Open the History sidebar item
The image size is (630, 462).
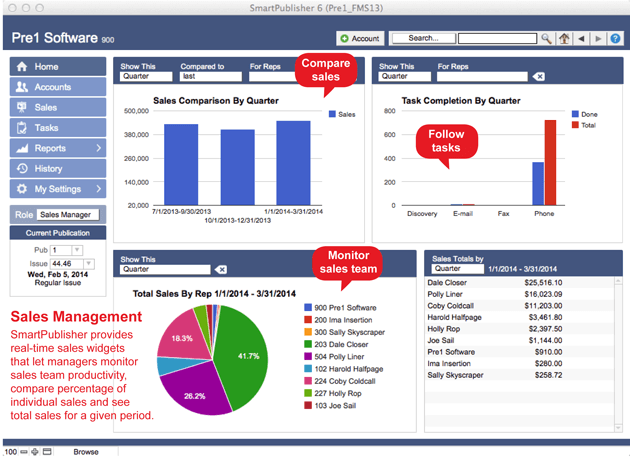(58, 168)
